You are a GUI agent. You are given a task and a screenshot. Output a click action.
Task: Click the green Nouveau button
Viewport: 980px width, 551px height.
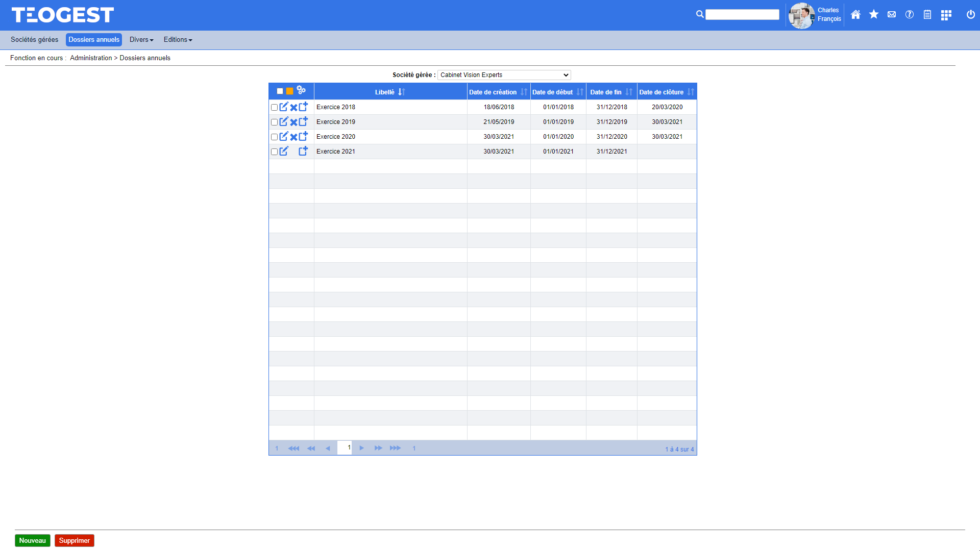pos(33,540)
